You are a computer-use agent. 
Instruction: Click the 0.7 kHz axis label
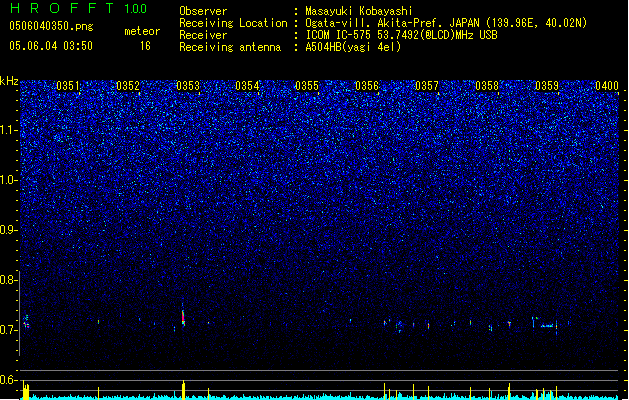pyautogui.click(x=8, y=330)
